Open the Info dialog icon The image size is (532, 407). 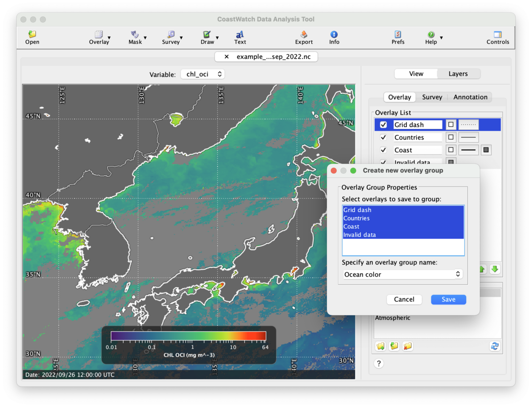coord(334,37)
